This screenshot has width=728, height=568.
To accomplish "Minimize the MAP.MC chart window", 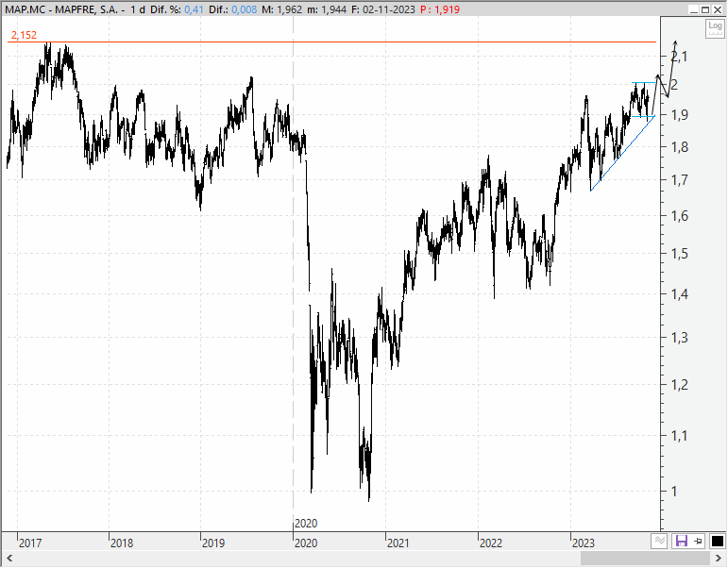I will 694,9.
